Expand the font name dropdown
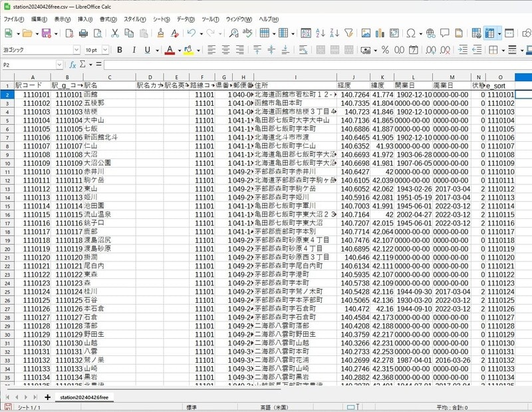 tap(76, 50)
